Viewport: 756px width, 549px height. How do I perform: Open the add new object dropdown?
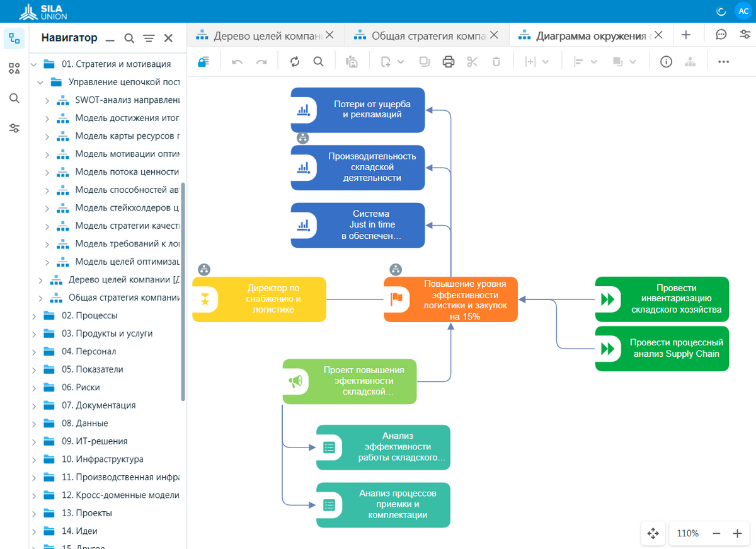392,62
